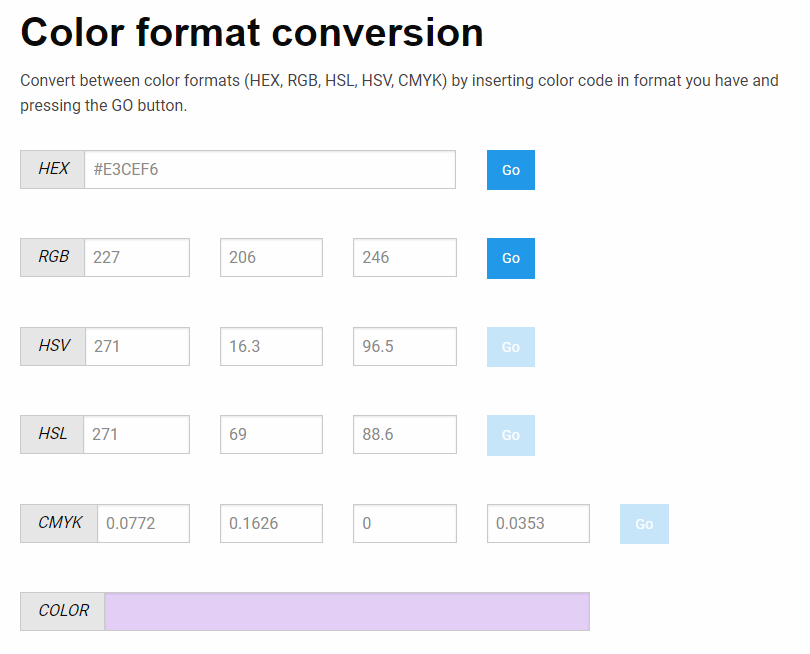This screenshot has height=654, width=810.
Task: Click the HSL label
Action: (52, 434)
